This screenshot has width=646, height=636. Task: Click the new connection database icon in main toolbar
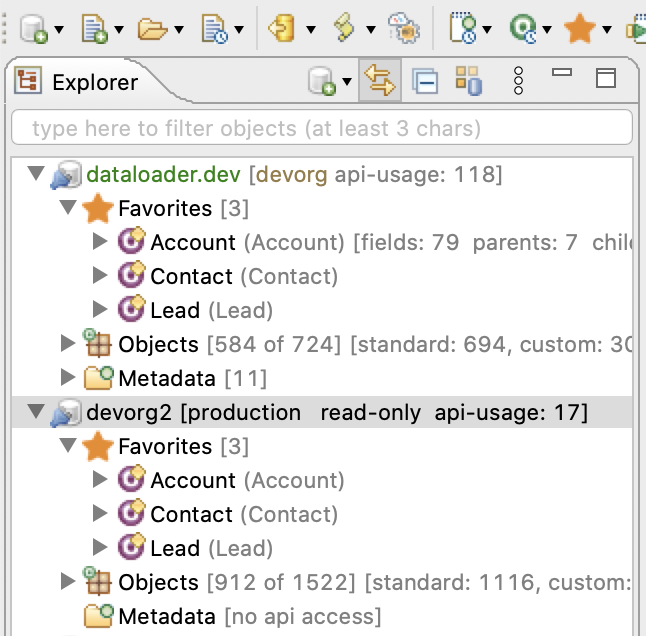pyautogui.click(x=34, y=29)
